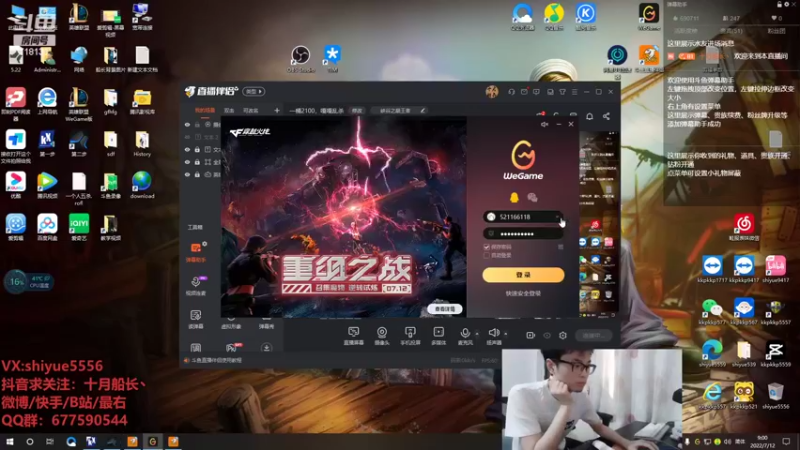
Task: Click the taskbar clock showing 2022/7/12
Action: (x=762, y=442)
